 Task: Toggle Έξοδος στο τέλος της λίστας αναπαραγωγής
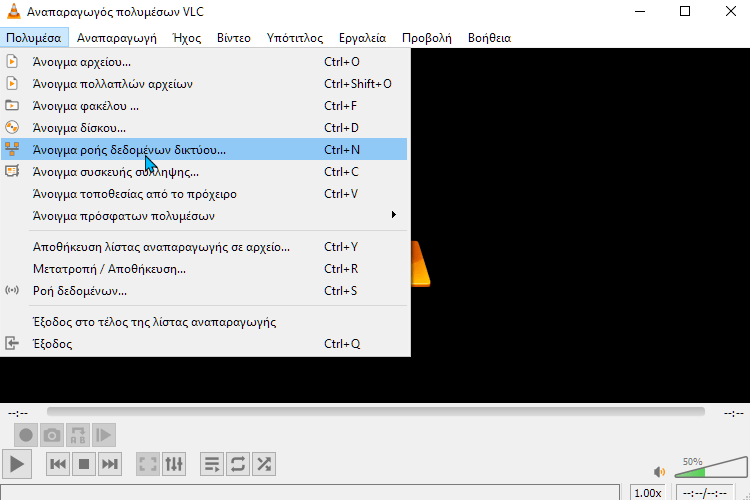click(x=204, y=322)
